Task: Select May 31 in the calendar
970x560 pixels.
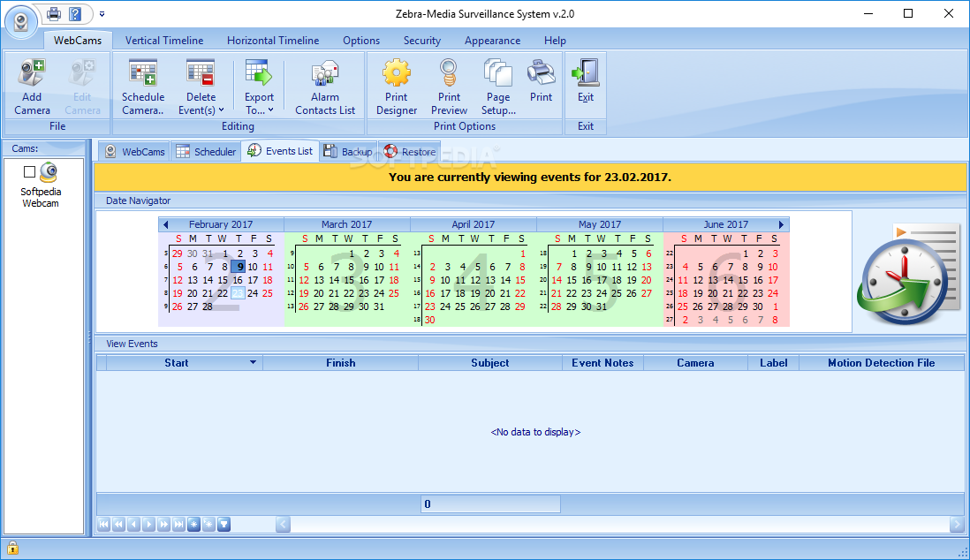Action: [602, 306]
